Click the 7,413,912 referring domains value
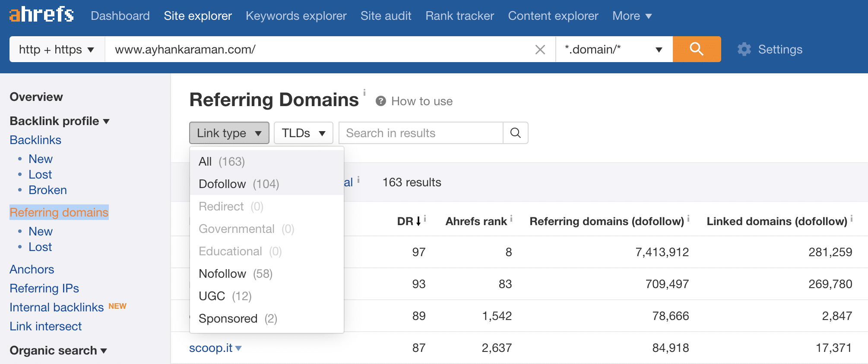 (x=662, y=252)
